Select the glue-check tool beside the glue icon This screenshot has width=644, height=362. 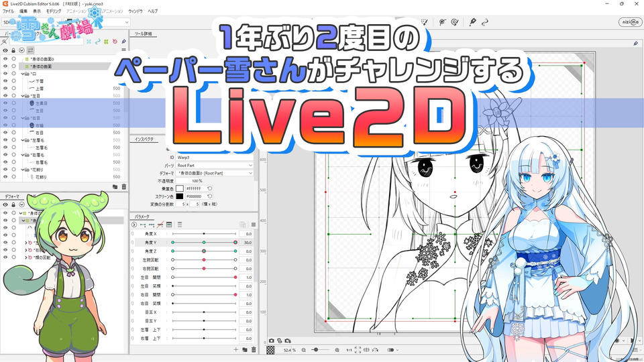pos(455,21)
